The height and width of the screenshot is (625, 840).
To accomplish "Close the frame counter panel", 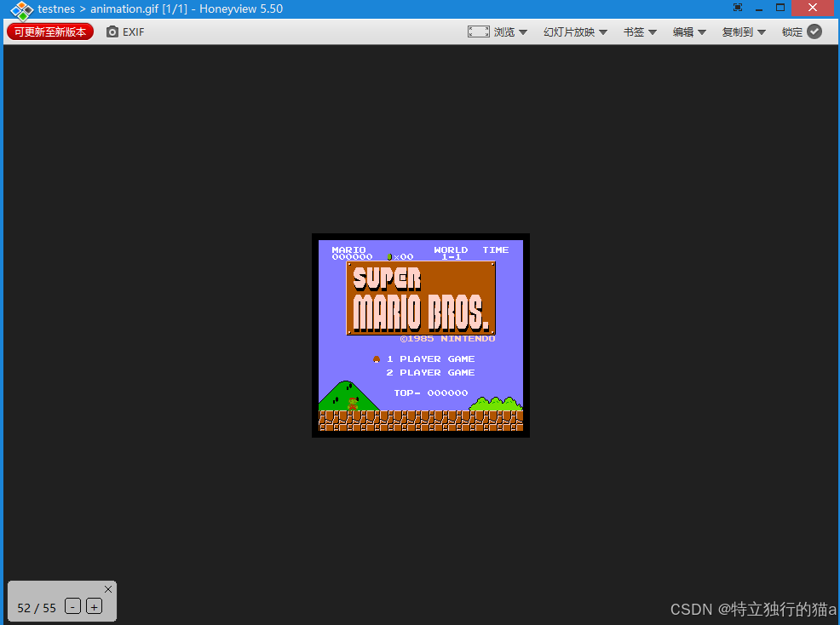I will coord(108,589).
